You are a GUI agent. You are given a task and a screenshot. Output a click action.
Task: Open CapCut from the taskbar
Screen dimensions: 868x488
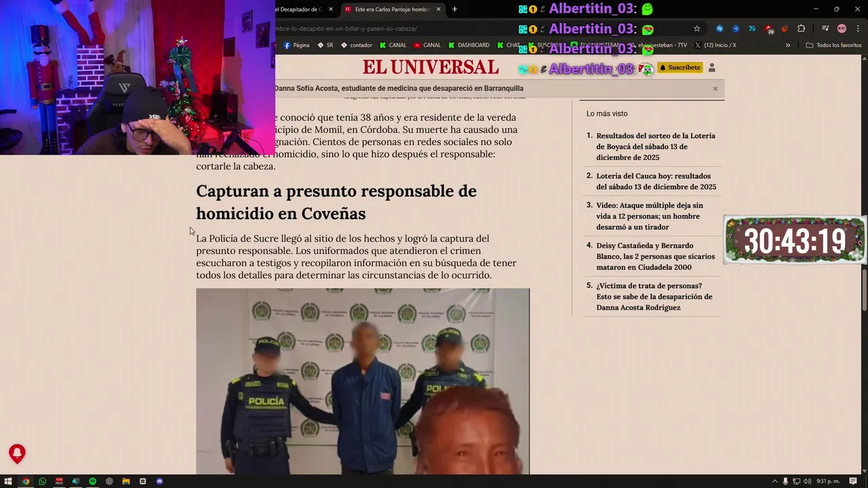(142, 481)
